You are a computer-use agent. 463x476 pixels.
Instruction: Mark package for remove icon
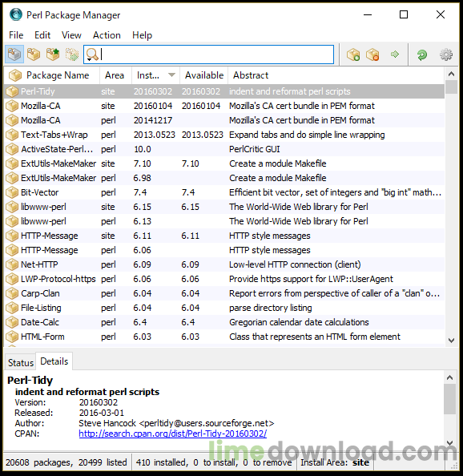point(372,54)
